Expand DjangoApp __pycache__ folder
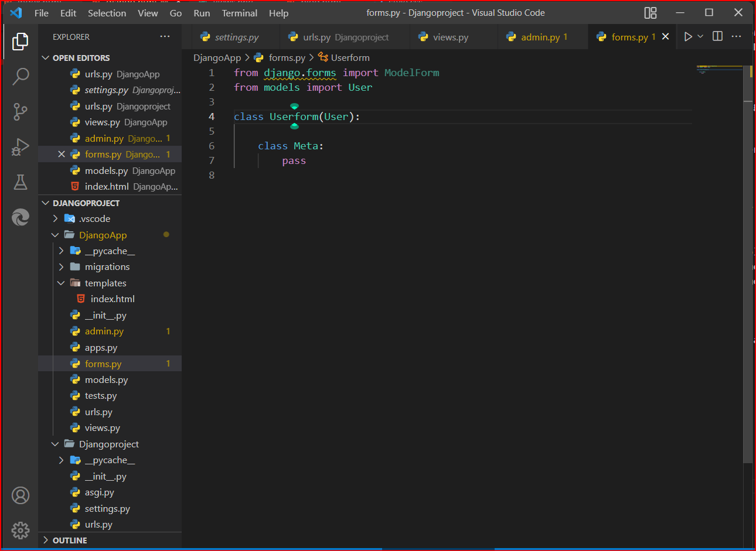Viewport: 756px width, 551px height. click(110, 251)
